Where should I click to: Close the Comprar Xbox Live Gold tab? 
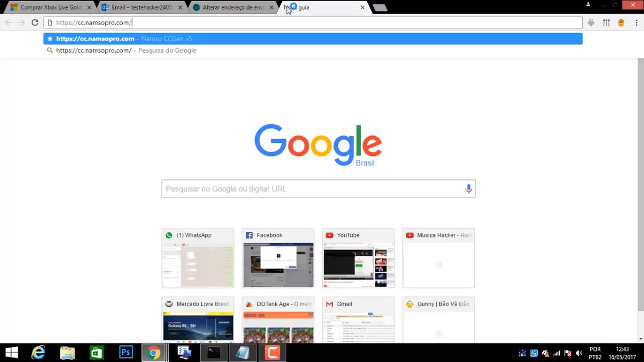coord(90,8)
